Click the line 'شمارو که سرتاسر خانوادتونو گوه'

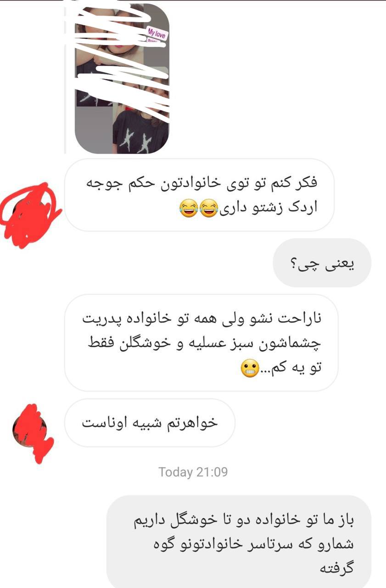241,545
